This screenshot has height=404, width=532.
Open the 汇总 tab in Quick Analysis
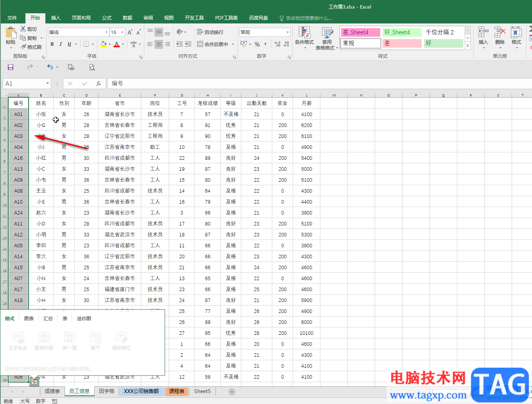pyautogui.click(x=48, y=318)
